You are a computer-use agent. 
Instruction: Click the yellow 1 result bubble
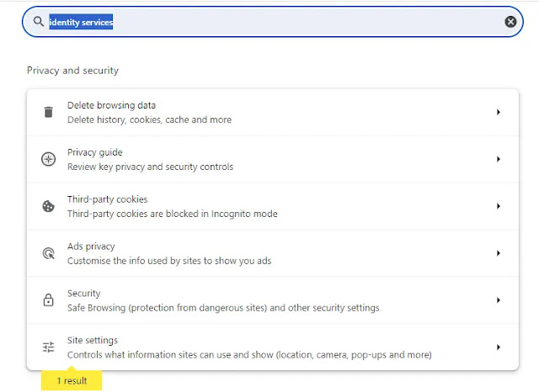pos(72,380)
